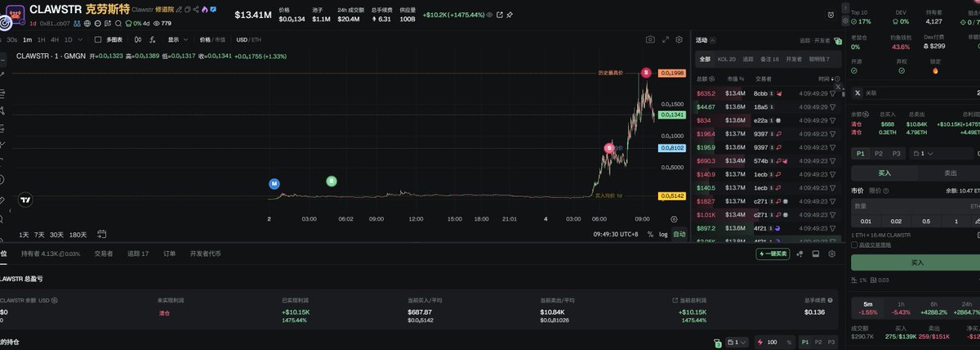The width and height of the screenshot is (980, 350).
Task: Click the 一键买卖 quick trade button
Action: 773,254
